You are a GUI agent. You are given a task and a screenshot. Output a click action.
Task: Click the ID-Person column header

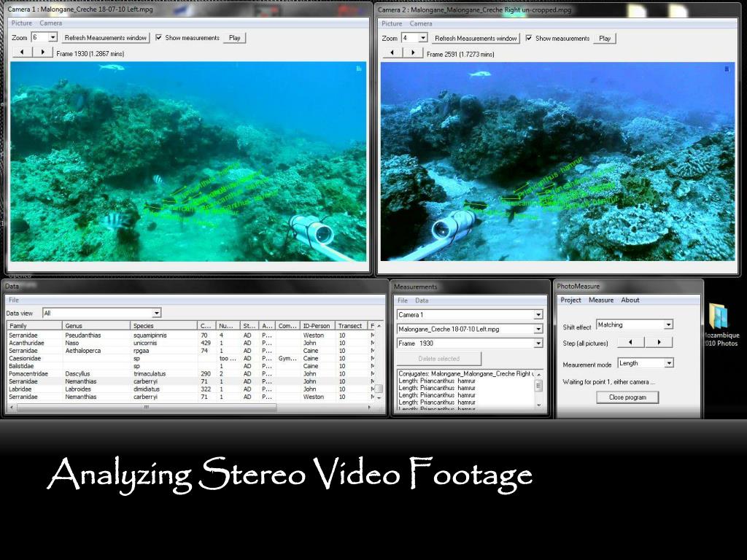point(317,326)
